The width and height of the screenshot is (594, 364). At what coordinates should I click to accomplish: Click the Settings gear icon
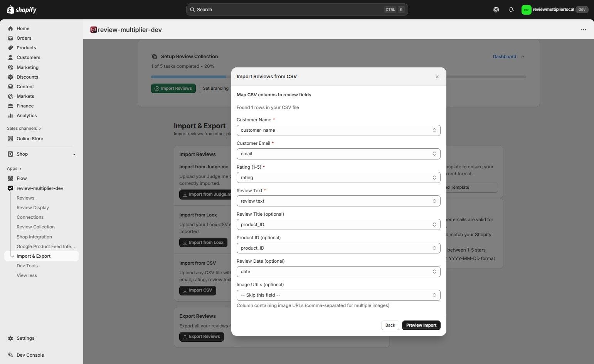10,338
